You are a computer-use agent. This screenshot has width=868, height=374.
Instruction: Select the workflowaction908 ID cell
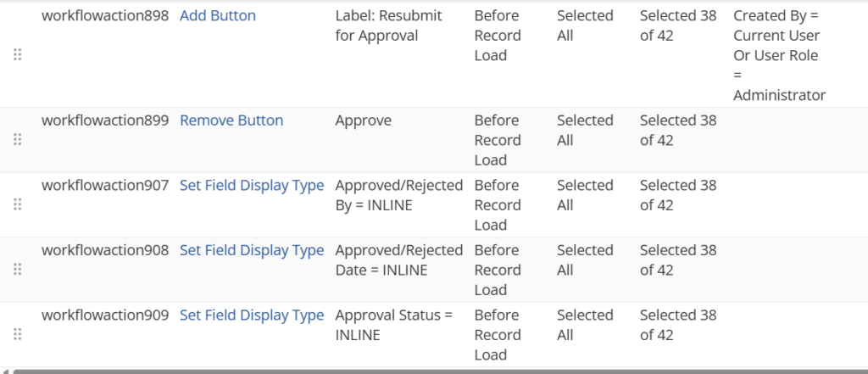coord(105,250)
